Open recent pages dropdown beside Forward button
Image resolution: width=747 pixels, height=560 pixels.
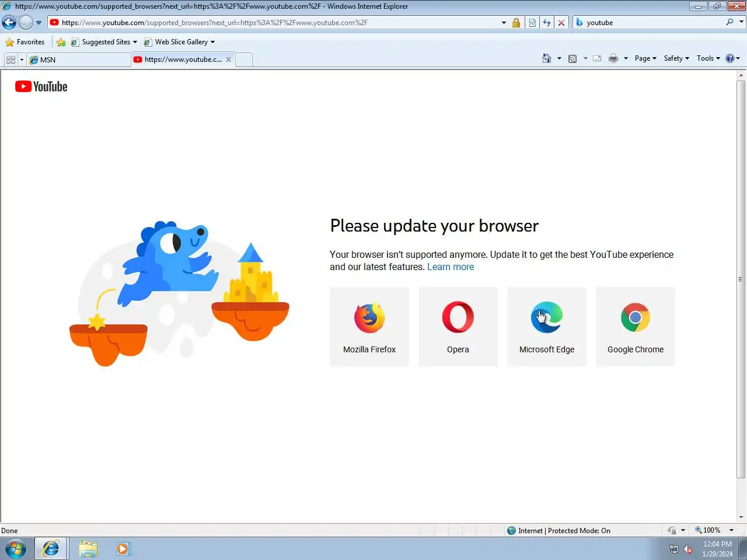pyautogui.click(x=39, y=23)
